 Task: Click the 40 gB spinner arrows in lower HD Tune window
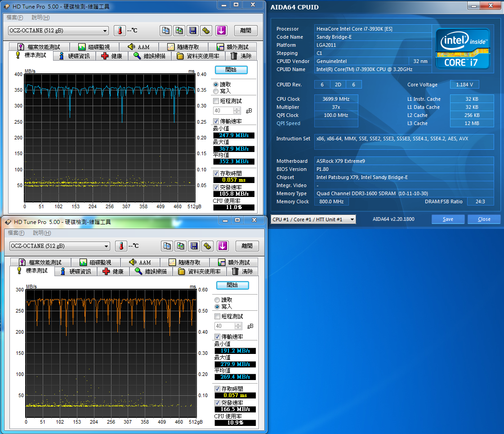coord(238,326)
